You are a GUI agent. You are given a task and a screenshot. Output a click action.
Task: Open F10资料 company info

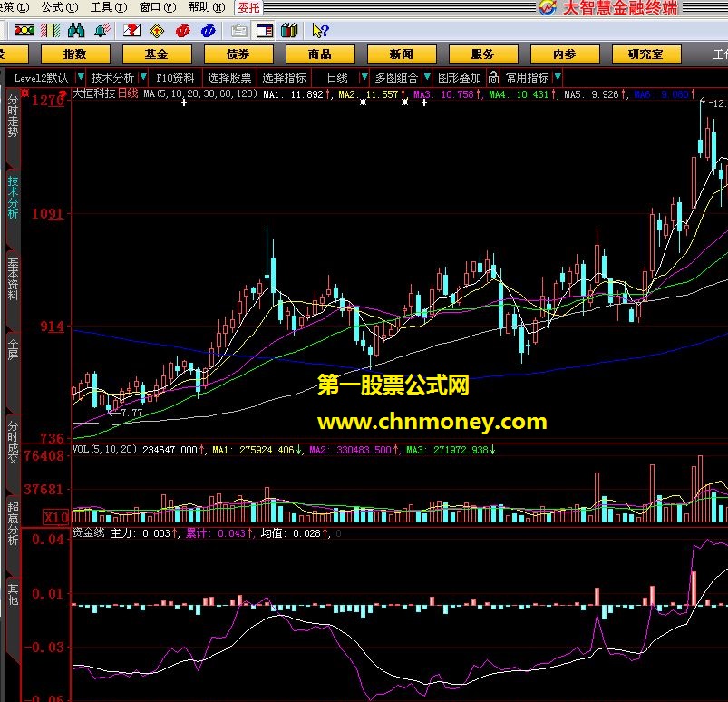175,78
